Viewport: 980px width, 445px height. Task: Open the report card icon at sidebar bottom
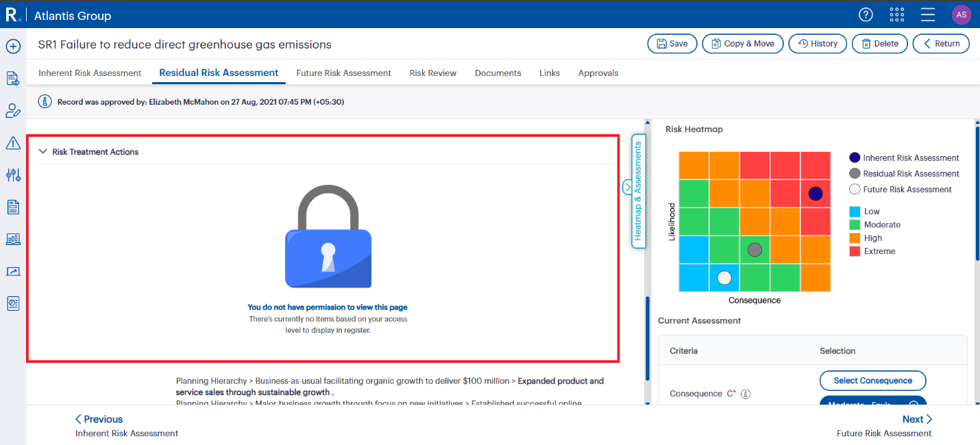13,303
